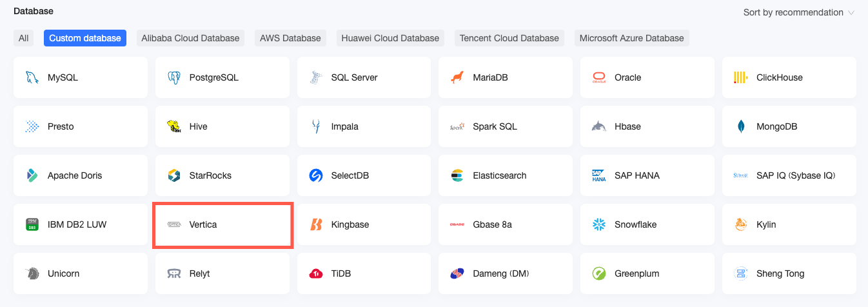Click the TiDB red cloud icon
Viewport: 868px width, 307px height.
pos(315,273)
